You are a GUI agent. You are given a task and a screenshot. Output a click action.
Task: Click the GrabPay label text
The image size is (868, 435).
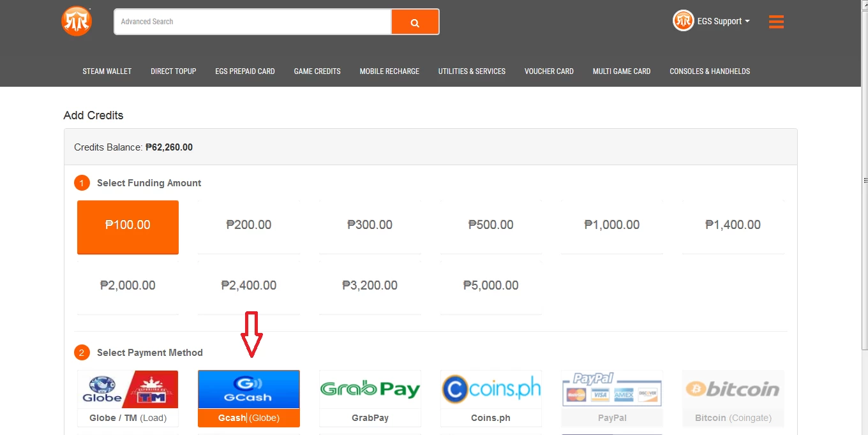click(370, 418)
